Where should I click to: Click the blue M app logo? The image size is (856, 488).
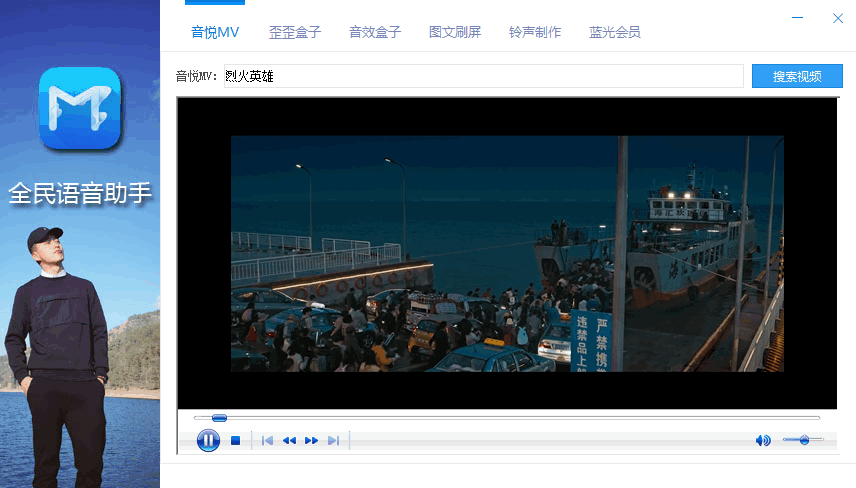[x=80, y=108]
